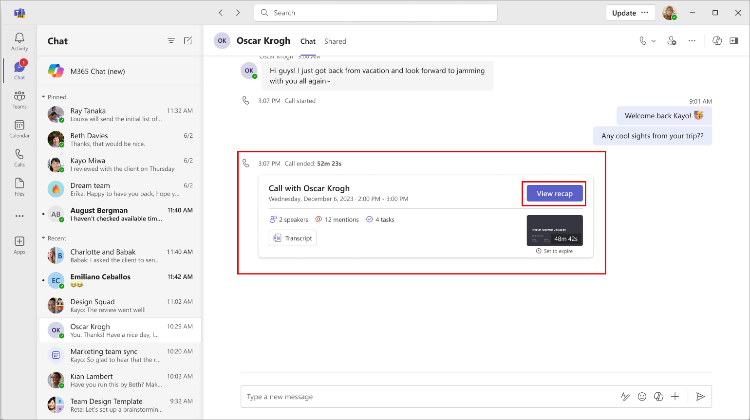Open the profile avatar menu
Viewport: 750px width, 420px height.
[x=669, y=13]
